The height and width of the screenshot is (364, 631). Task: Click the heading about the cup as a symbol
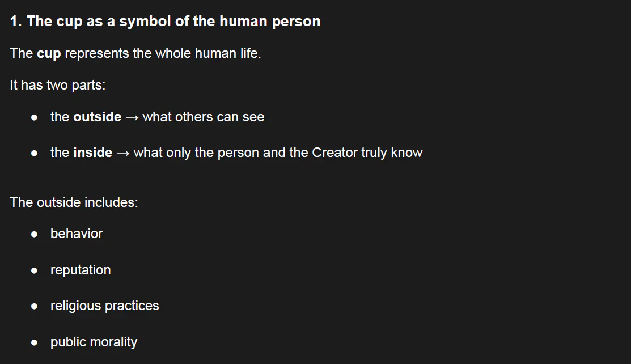(x=165, y=22)
